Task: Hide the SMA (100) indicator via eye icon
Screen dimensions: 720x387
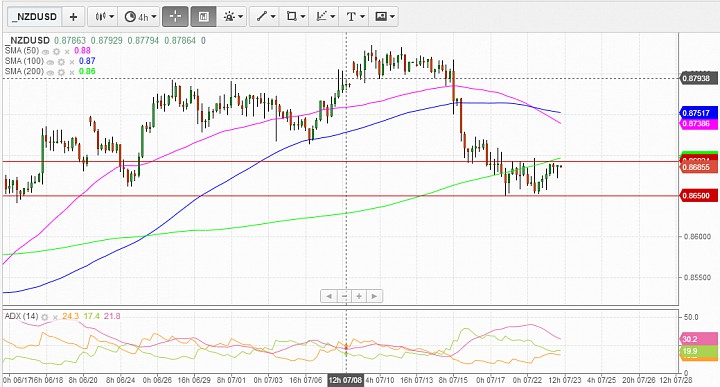Action: [x=51, y=62]
